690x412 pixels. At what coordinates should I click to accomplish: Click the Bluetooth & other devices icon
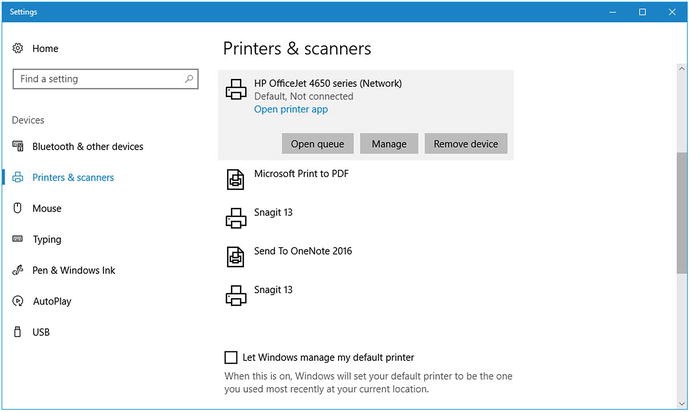point(18,146)
